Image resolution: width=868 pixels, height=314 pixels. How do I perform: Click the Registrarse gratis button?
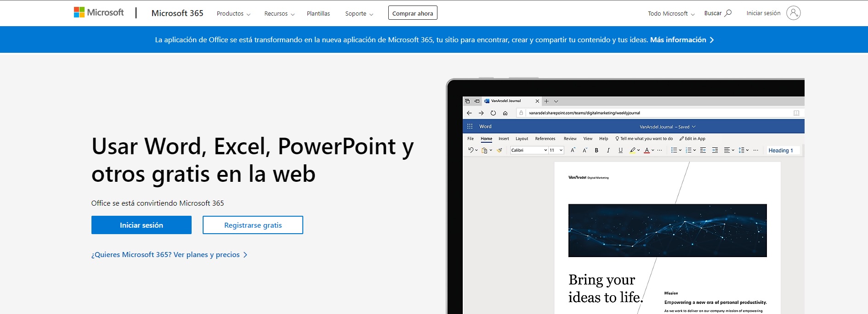pyautogui.click(x=253, y=225)
